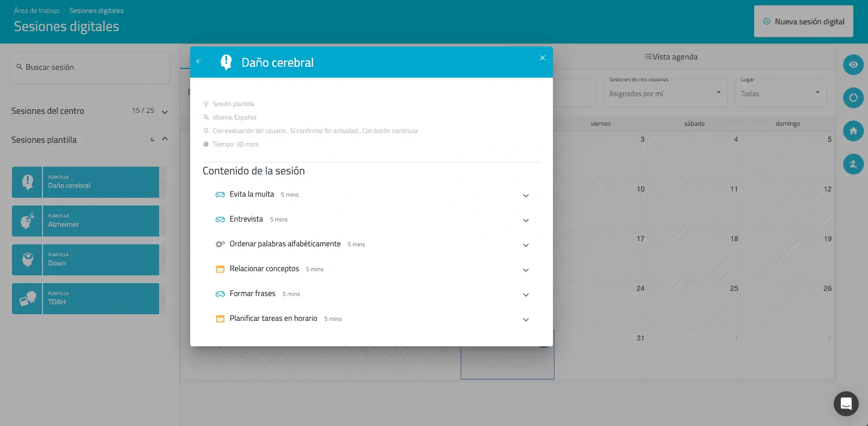
Task: Open the Lugar dropdown
Action: pyautogui.click(x=780, y=93)
